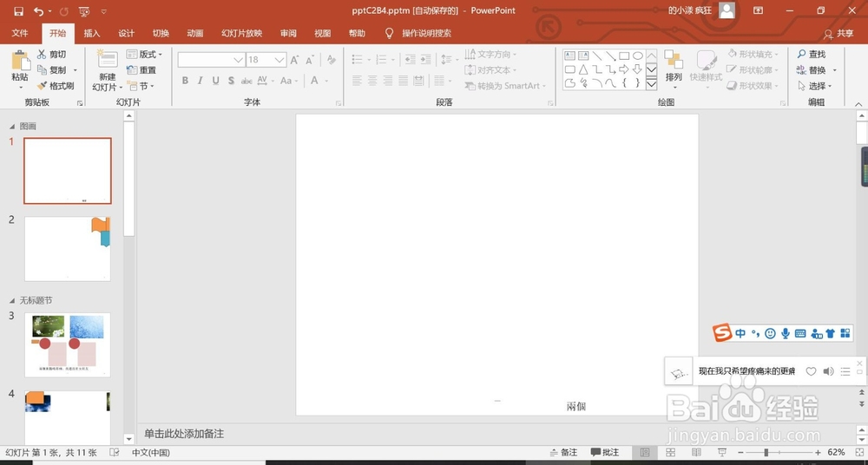Toggle Align Right paragraph
The image size is (868, 465).
point(388,81)
